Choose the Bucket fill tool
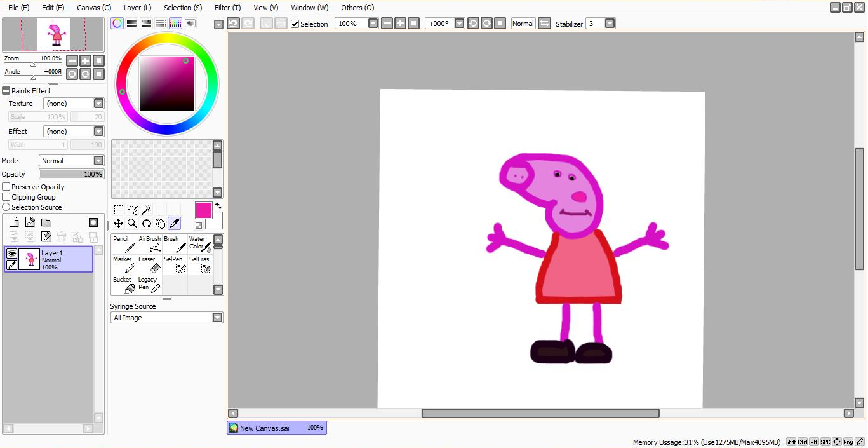 [124, 285]
